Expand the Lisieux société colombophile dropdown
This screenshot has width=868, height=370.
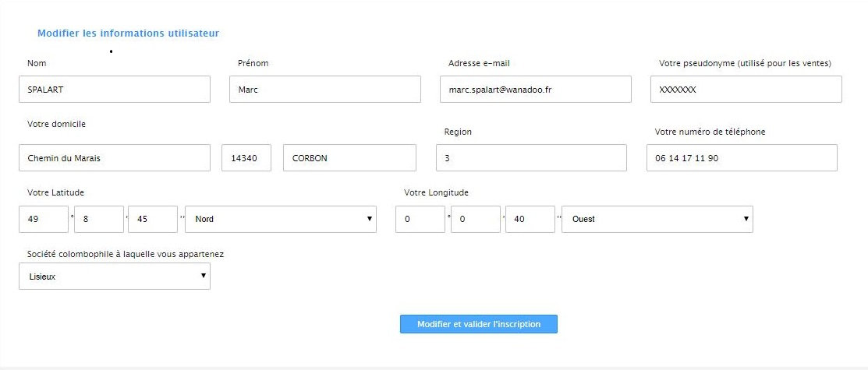114,276
